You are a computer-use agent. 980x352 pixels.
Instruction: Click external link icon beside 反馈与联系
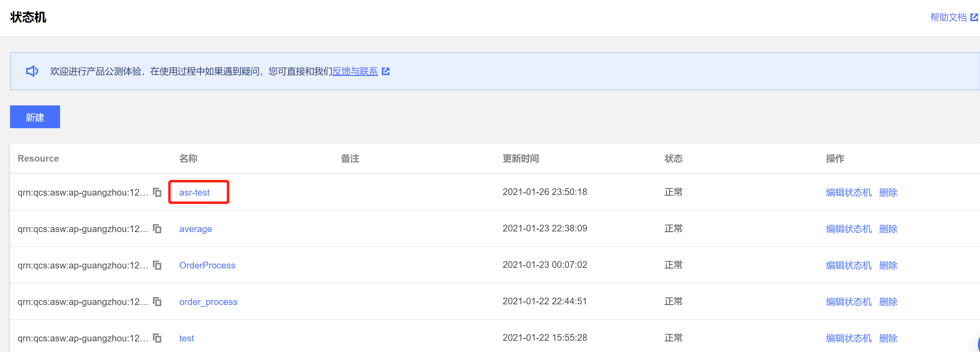coord(385,71)
